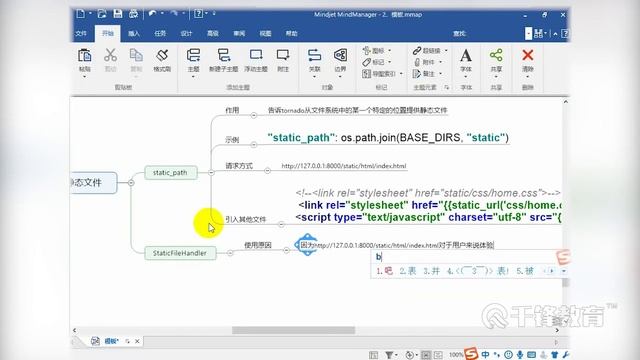Switch to the View (视图) ribbon tab
Screen dimensions: 640x360
pyautogui.click(x=265, y=33)
